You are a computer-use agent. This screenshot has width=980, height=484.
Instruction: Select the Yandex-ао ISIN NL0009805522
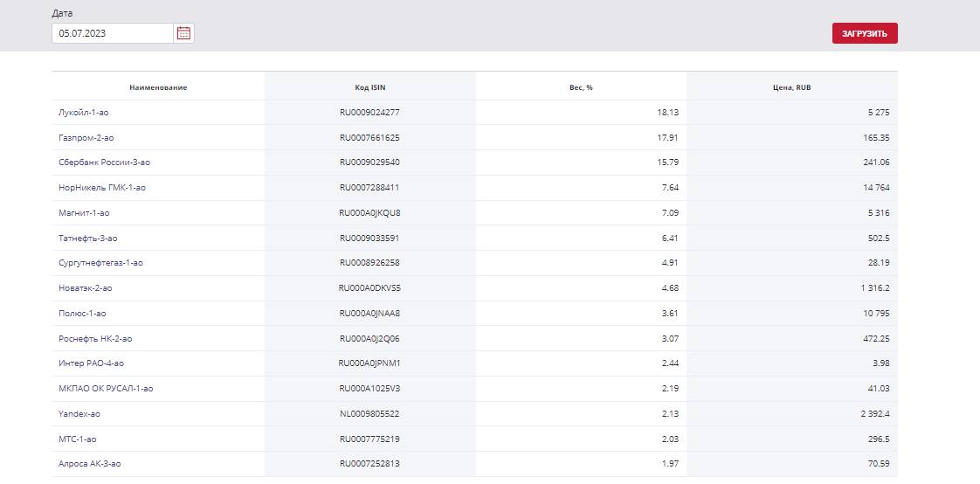click(370, 413)
